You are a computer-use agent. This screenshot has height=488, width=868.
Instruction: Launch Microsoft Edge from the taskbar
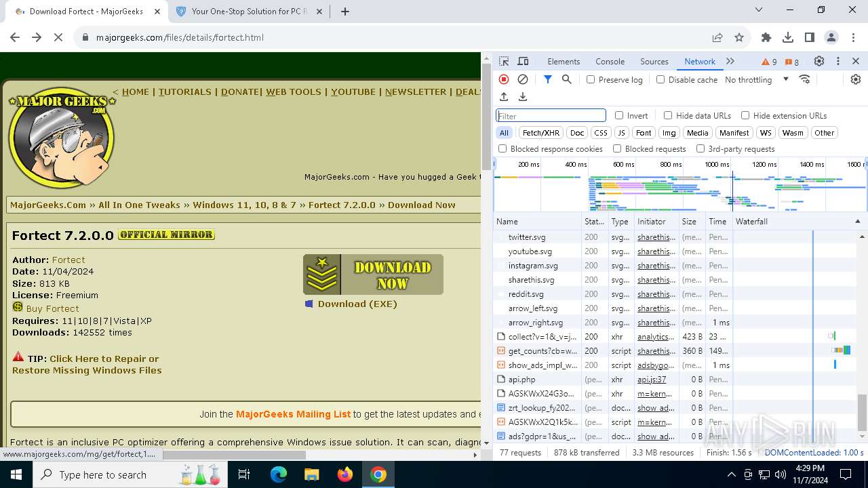click(x=279, y=474)
